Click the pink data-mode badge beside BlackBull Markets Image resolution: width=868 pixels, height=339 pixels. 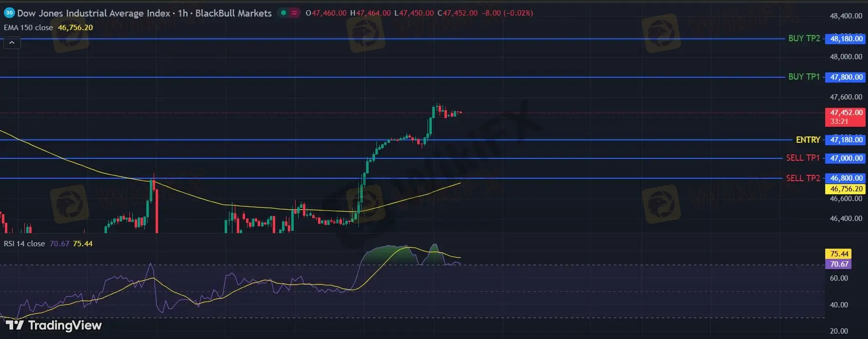294,13
